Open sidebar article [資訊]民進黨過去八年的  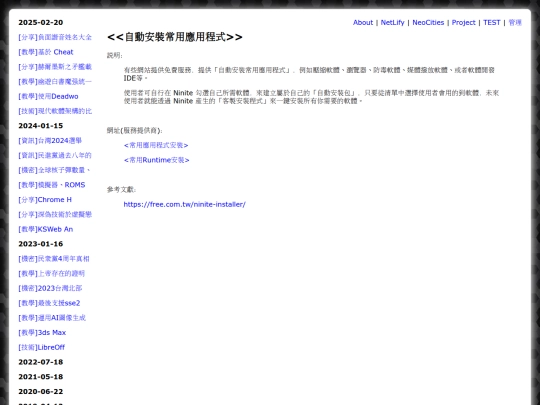point(55,155)
